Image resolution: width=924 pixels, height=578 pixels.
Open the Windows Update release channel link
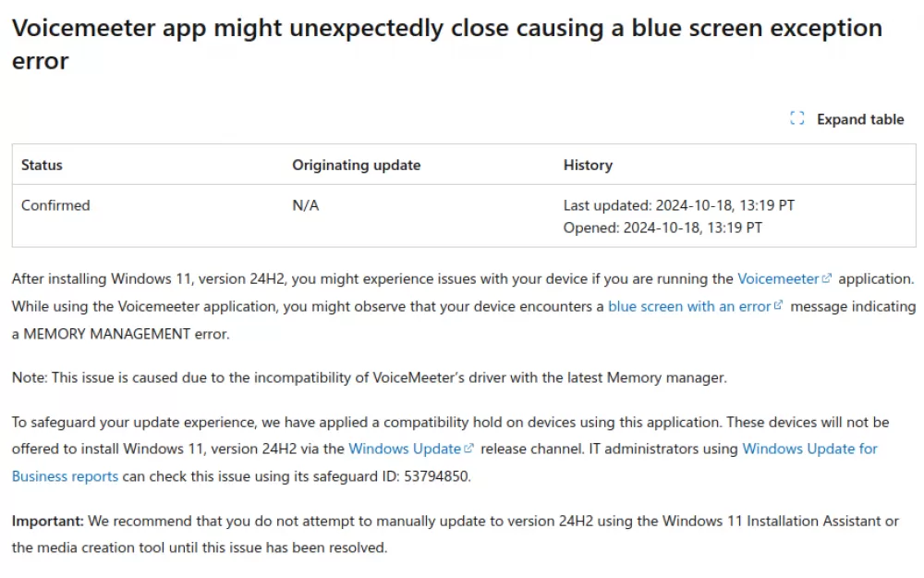click(405, 449)
